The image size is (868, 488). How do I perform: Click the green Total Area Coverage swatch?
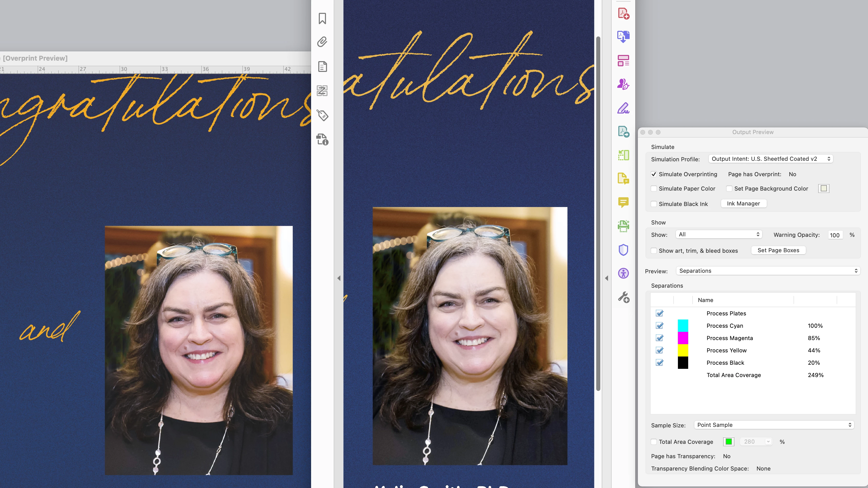729,442
